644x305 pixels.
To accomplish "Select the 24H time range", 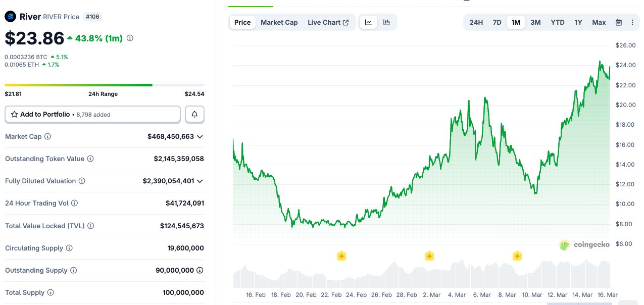I will 476,22.
